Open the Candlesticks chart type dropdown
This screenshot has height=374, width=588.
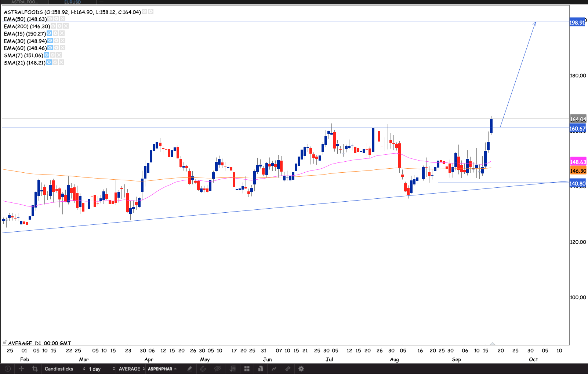click(x=65, y=369)
